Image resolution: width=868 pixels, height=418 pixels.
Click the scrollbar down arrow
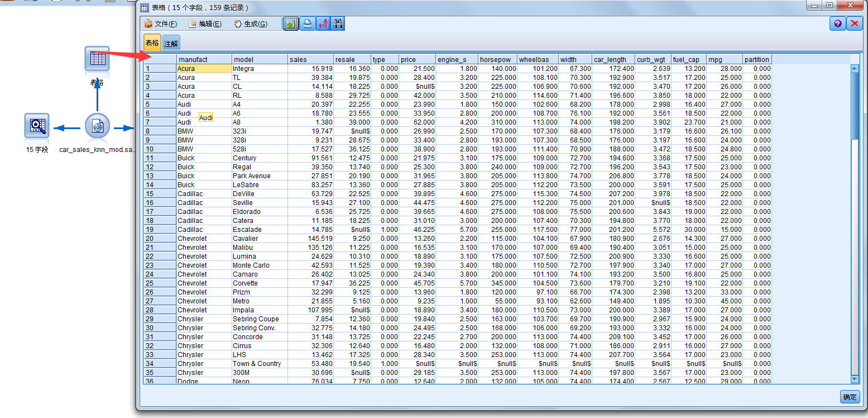pyautogui.click(x=855, y=379)
